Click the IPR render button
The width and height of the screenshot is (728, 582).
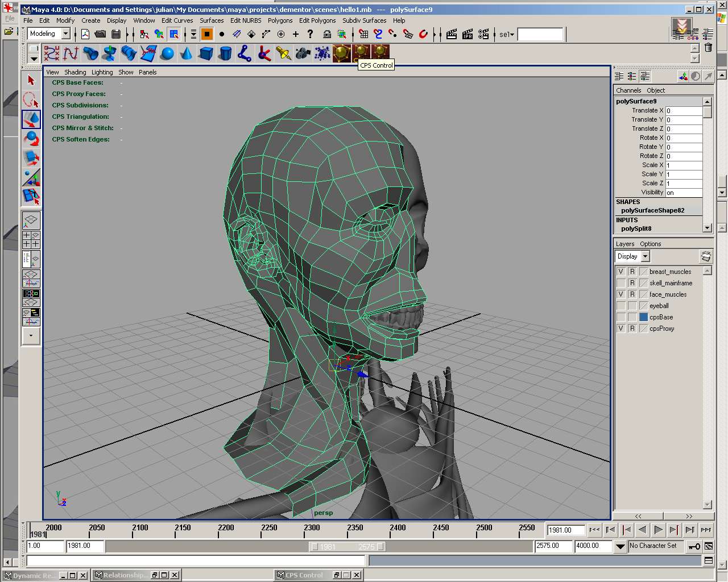468,34
